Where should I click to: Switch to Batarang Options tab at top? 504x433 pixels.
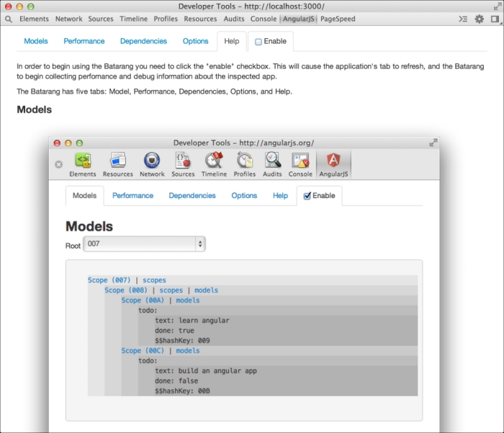pos(195,41)
